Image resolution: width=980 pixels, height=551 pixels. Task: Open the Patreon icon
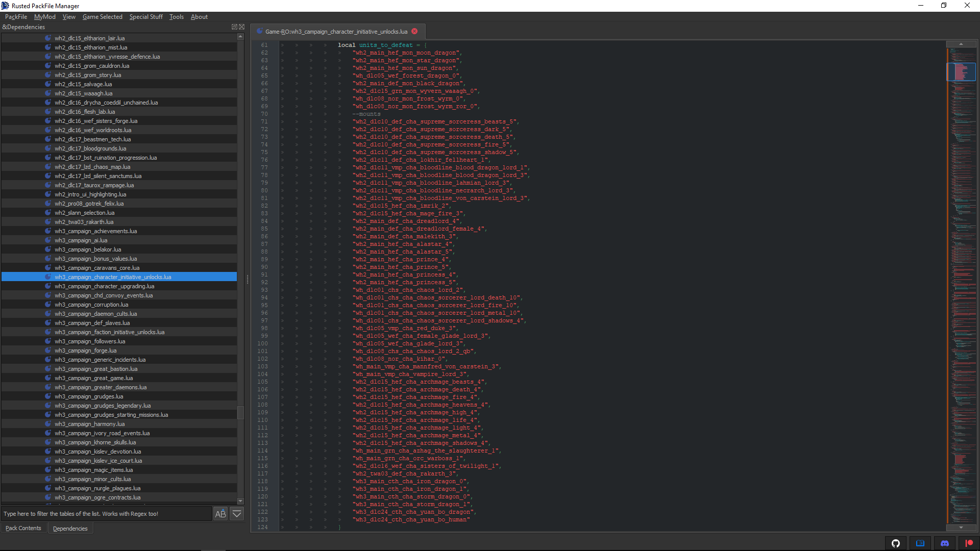(969, 543)
